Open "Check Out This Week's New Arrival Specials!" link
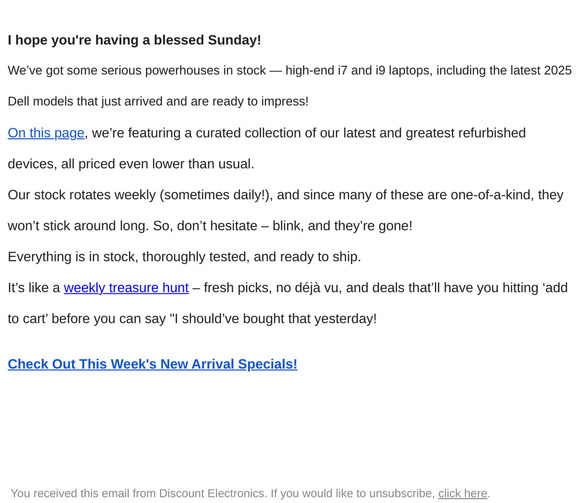 point(152,364)
